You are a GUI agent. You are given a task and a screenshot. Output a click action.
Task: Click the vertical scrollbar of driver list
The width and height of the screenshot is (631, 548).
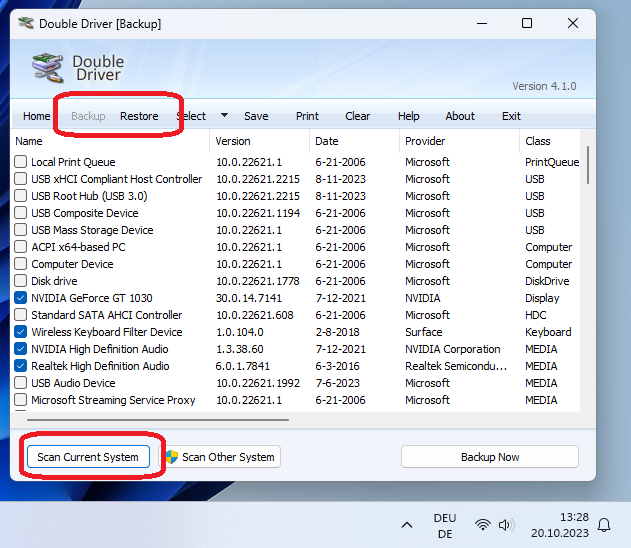click(588, 165)
